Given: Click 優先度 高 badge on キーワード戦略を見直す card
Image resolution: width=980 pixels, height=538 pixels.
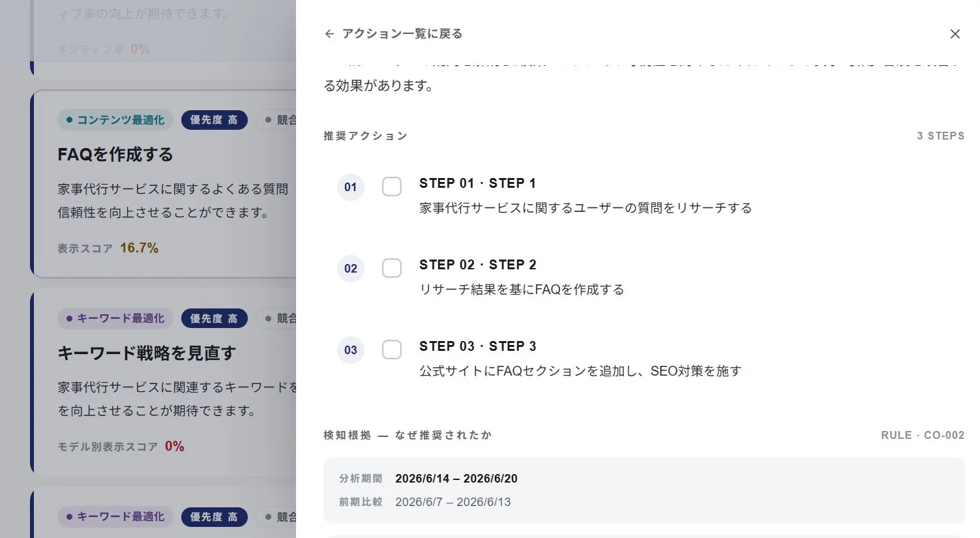Looking at the screenshot, I should 214,318.
